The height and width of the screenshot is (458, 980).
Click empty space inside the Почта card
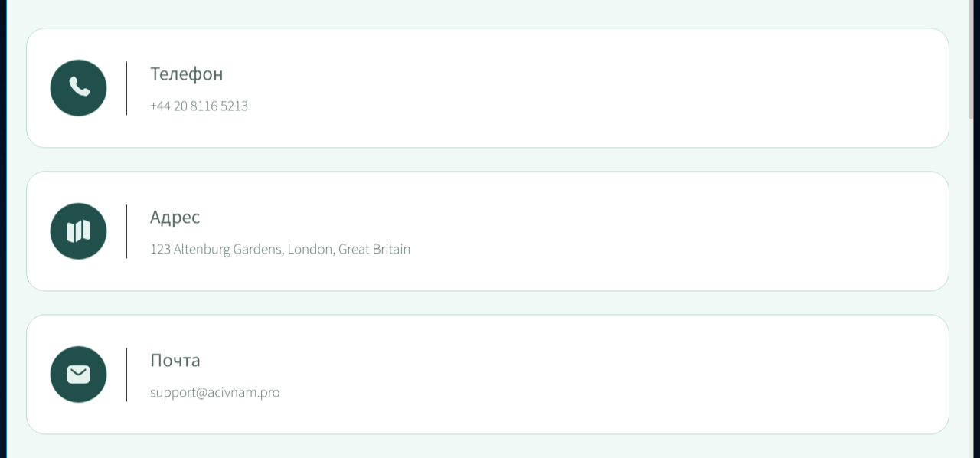pyautogui.click(x=612, y=375)
